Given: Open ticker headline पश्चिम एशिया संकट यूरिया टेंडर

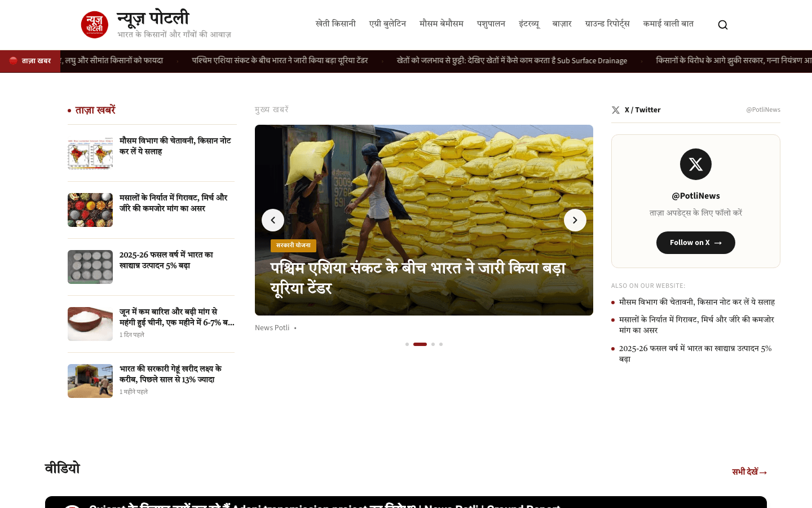Looking at the screenshot, I should 280,60.
